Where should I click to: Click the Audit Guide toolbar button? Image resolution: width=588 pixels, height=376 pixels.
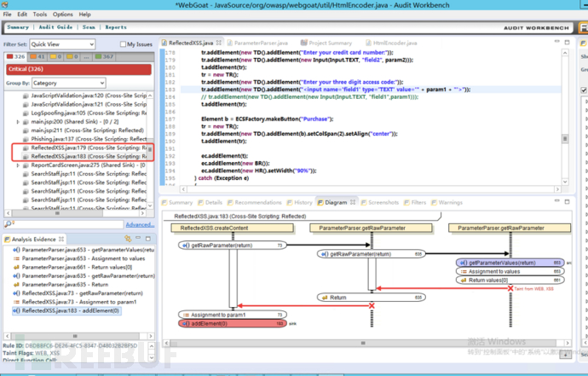coord(55,27)
